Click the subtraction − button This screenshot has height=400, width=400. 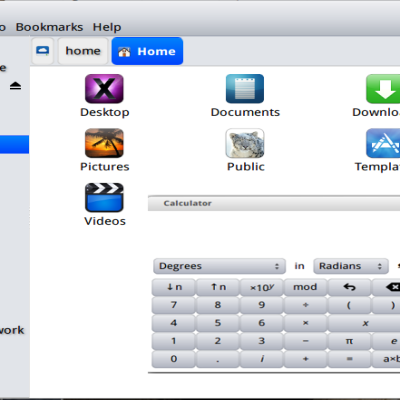[305, 341]
